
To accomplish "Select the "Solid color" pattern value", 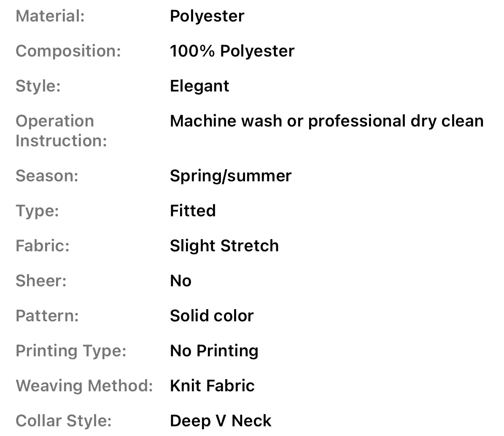I will (212, 316).
